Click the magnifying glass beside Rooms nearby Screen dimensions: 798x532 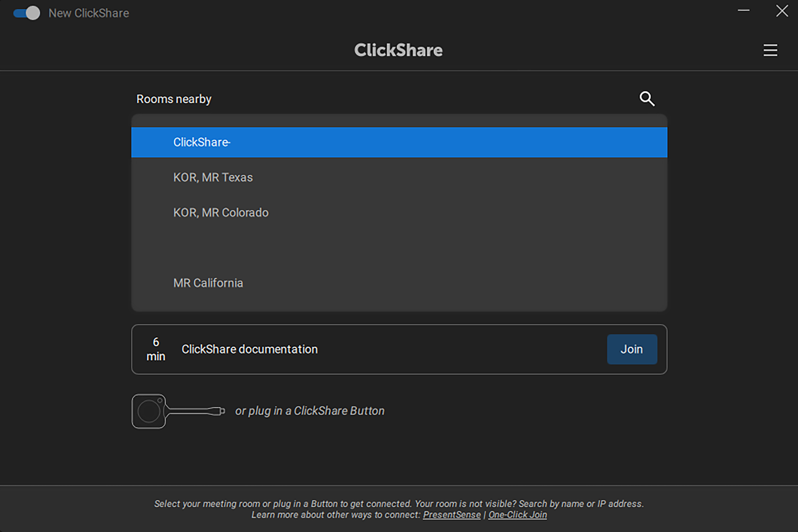pyautogui.click(x=647, y=99)
